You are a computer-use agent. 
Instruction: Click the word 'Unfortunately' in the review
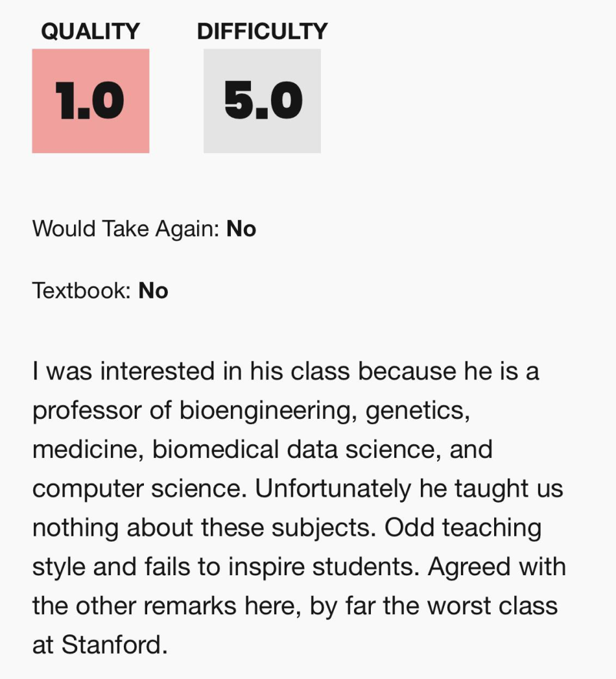pos(333,489)
